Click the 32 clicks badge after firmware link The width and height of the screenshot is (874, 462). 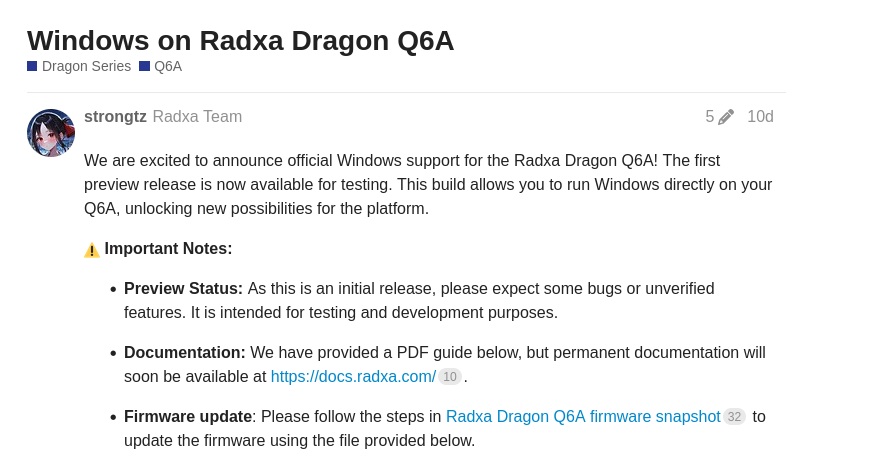[x=734, y=417]
